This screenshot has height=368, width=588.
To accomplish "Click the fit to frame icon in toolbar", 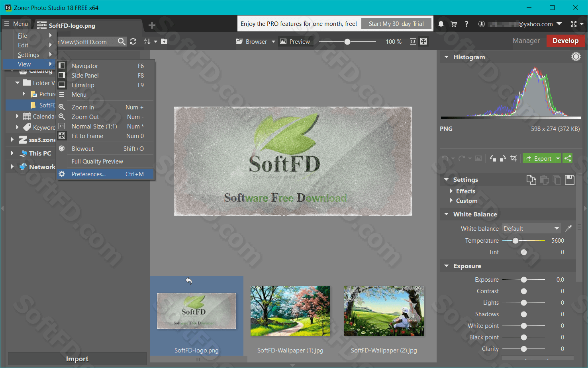I will coord(423,41).
